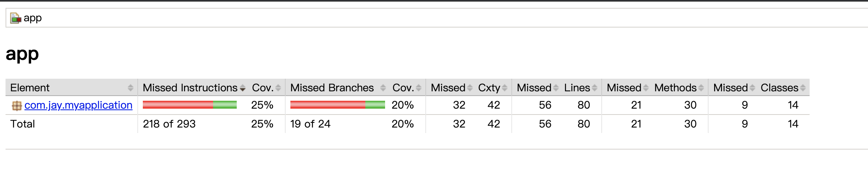Click the sort arrows beside Missed Branches
The width and height of the screenshot is (868, 196).
click(383, 88)
